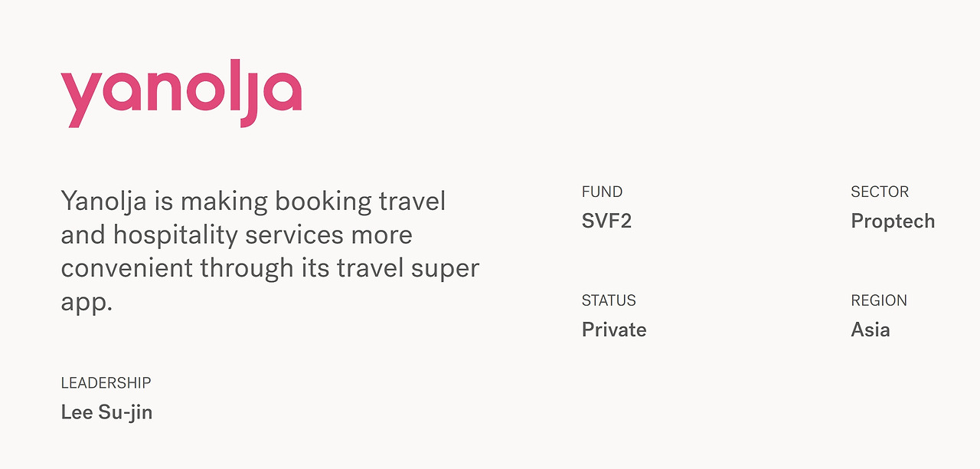The image size is (980, 469).
Task: Click the final word app. in description
Action: click(87, 303)
